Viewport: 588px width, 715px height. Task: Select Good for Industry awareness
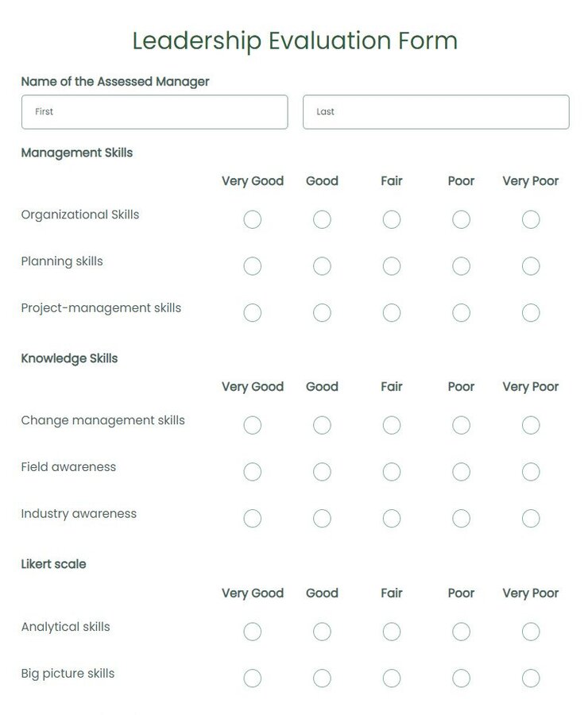click(x=322, y=518)
